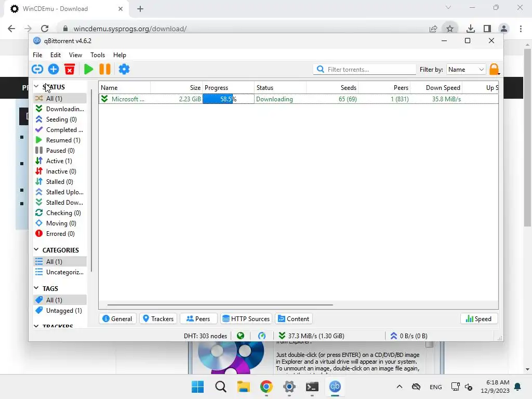The height and width of the screenshot is (399, 532).
Task: Select the Paused (0) filter
Action: 60,150
